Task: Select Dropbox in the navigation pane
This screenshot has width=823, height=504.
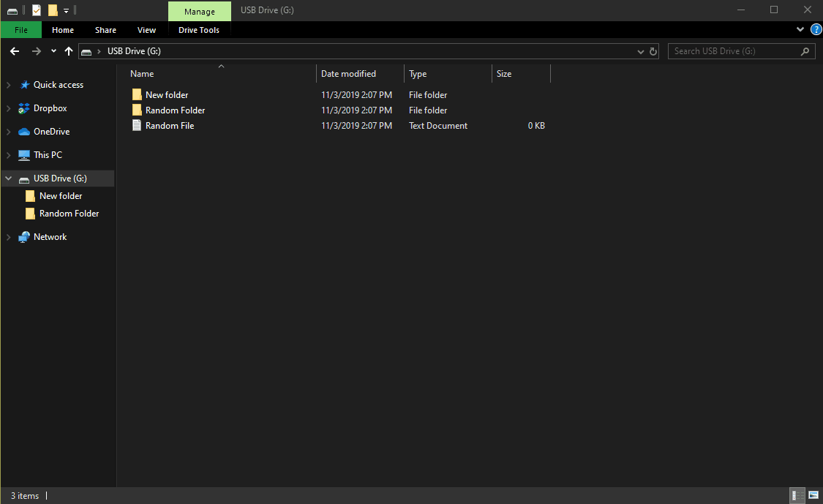Action: (50, 108)
